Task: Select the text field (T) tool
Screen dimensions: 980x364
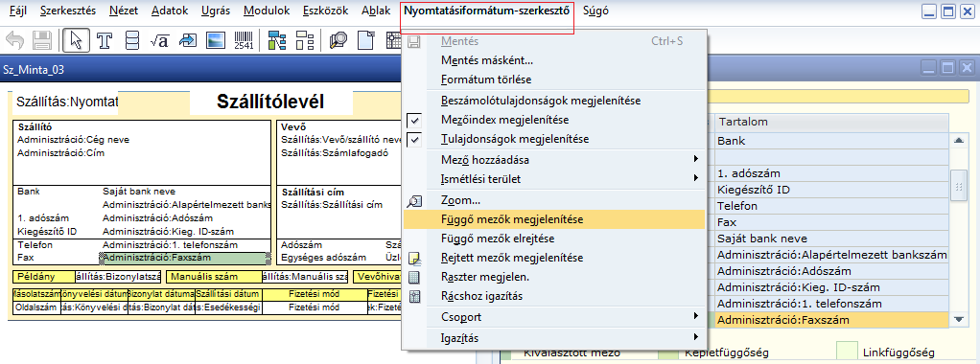Action: [105, 40]
